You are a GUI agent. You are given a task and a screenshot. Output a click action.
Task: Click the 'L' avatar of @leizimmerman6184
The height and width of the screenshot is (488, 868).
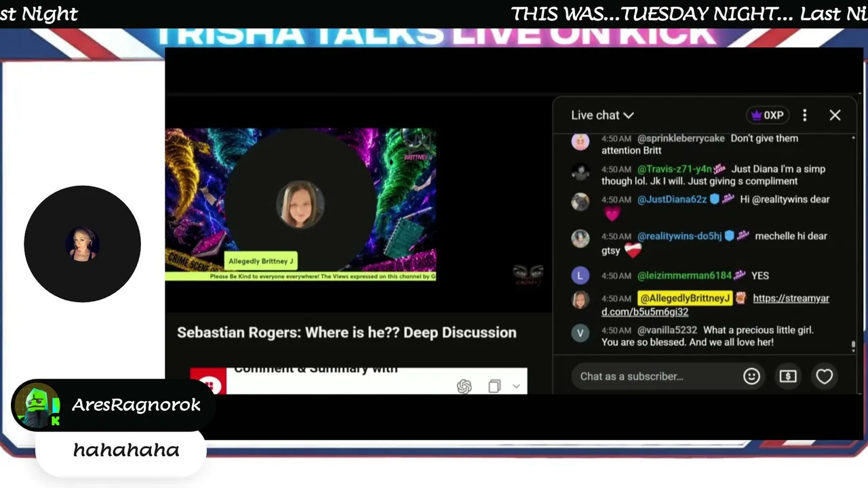coord(580,276)
